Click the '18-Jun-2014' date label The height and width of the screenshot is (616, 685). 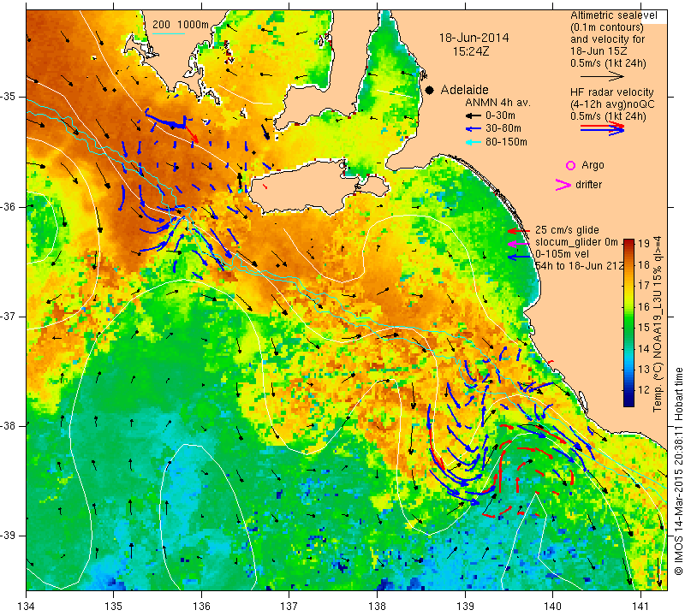[x=474, y=38]
